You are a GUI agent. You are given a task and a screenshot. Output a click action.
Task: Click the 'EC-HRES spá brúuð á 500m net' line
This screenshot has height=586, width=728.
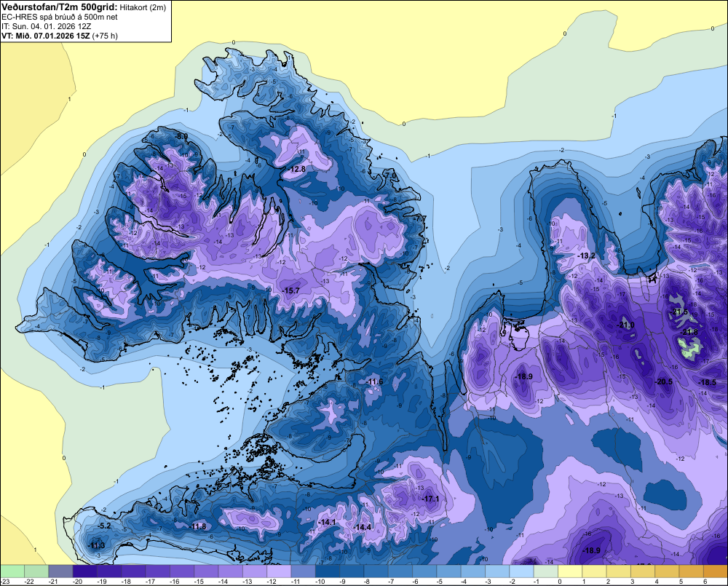click(x=60, y=17)
